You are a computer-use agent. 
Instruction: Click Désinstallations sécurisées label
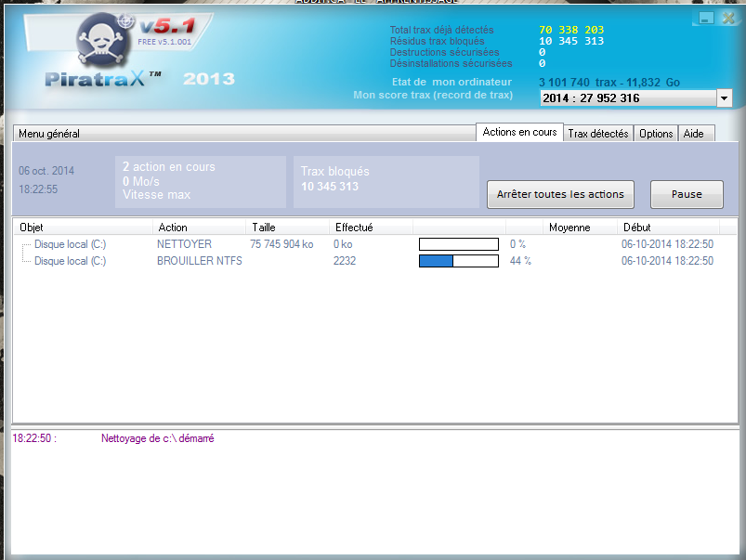click(x=451, y=63)
